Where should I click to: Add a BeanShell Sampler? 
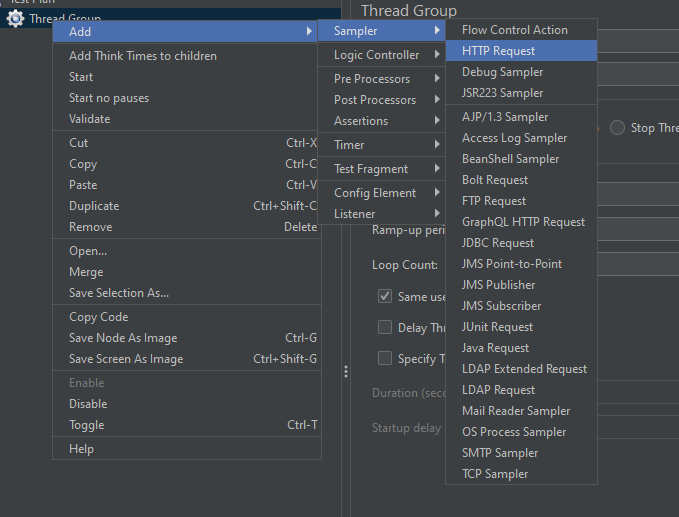[521, 159]
